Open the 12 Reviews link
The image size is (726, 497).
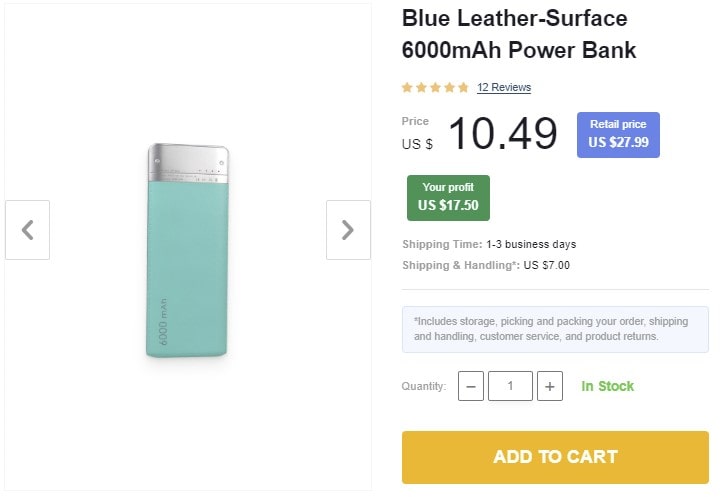click(x=504, y=88)
